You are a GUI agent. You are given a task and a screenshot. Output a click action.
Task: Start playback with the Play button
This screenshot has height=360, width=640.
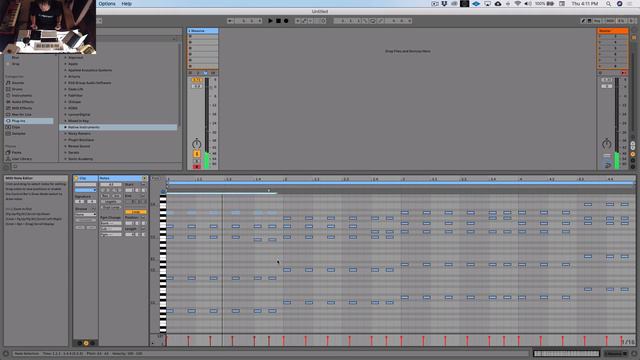[x=270, y=21]
